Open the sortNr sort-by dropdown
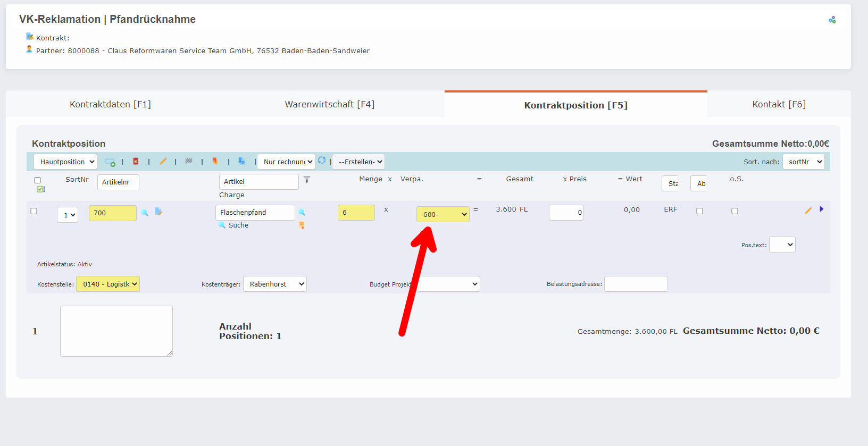 (804, 162)
